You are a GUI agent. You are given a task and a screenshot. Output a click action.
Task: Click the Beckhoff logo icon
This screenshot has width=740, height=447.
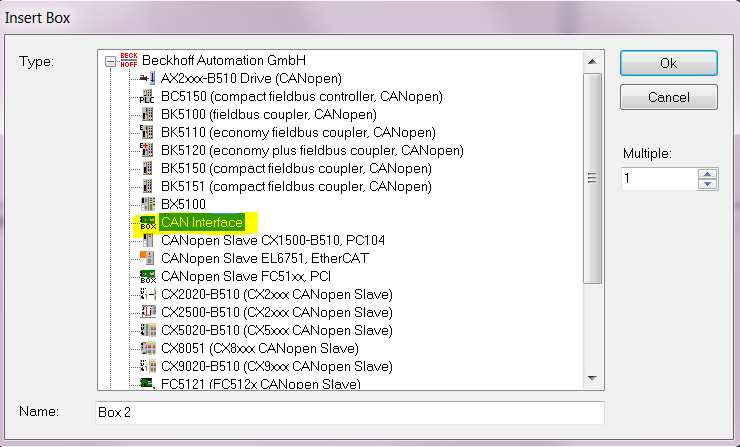point(129,60)
